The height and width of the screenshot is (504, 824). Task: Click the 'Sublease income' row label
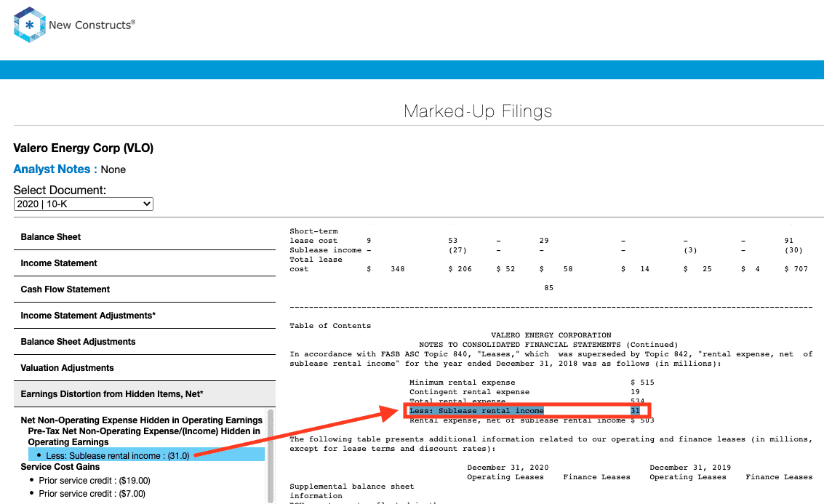[325, 250]
